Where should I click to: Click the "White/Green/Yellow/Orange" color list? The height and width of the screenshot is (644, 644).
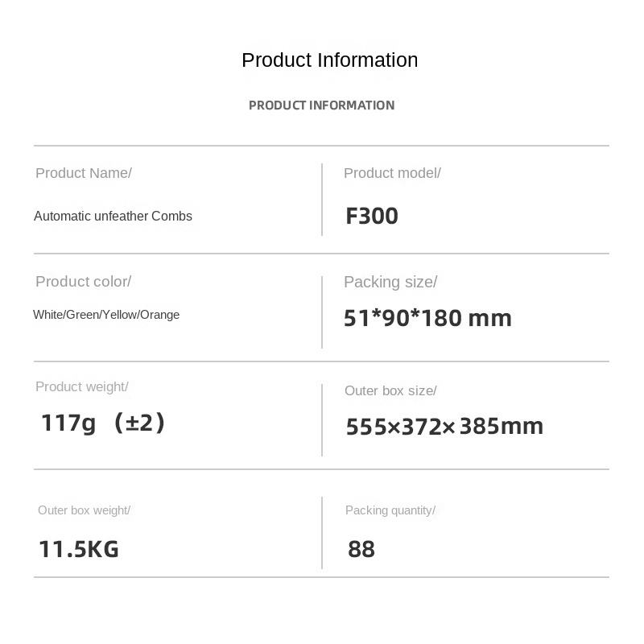(106, 315)
